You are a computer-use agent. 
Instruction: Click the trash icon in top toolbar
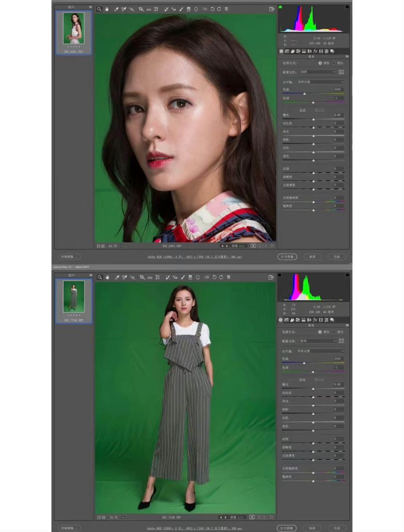coord(226,9)
